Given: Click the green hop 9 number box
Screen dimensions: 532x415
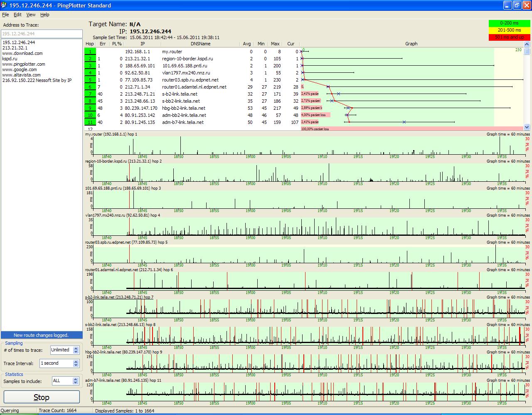Looking at the screenshot, I should [x=90, y=108].
